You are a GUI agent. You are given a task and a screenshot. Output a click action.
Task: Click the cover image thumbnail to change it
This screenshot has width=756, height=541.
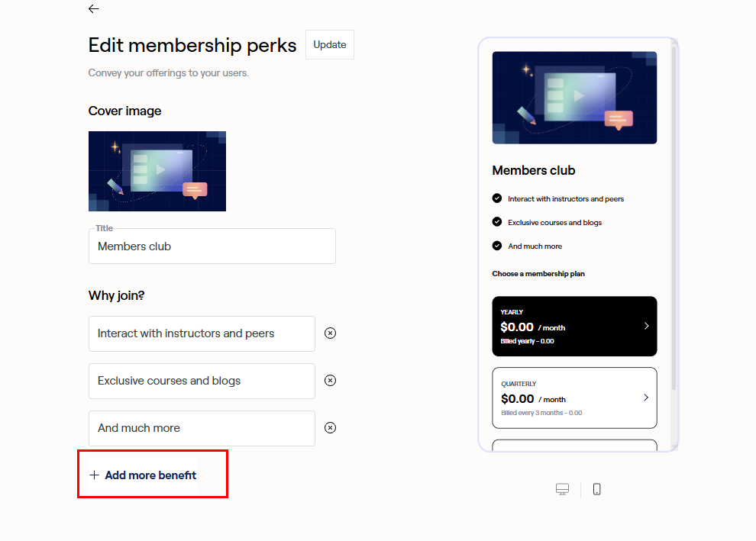point(157,171)
